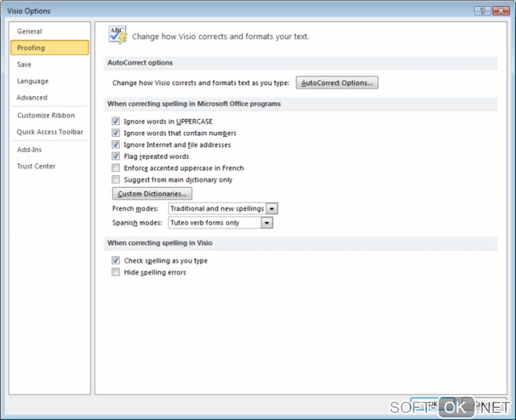Close the Visio Options dialog
The height and width of the screenshot is (420, 516).
pyautogui.click(x=501, y=11)
